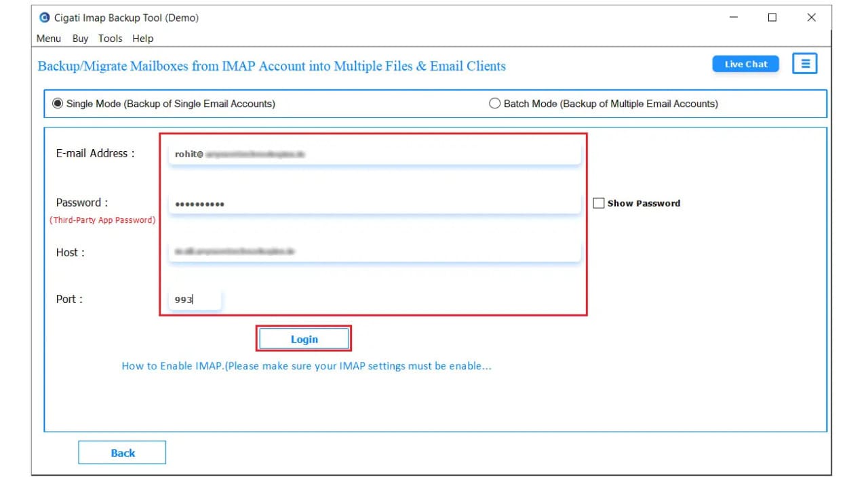Click the Backup/Migrate Mailboxes heading text
The width and height of the screenshot is (868, 488).
pyautogui.click(x=272, y=66)
